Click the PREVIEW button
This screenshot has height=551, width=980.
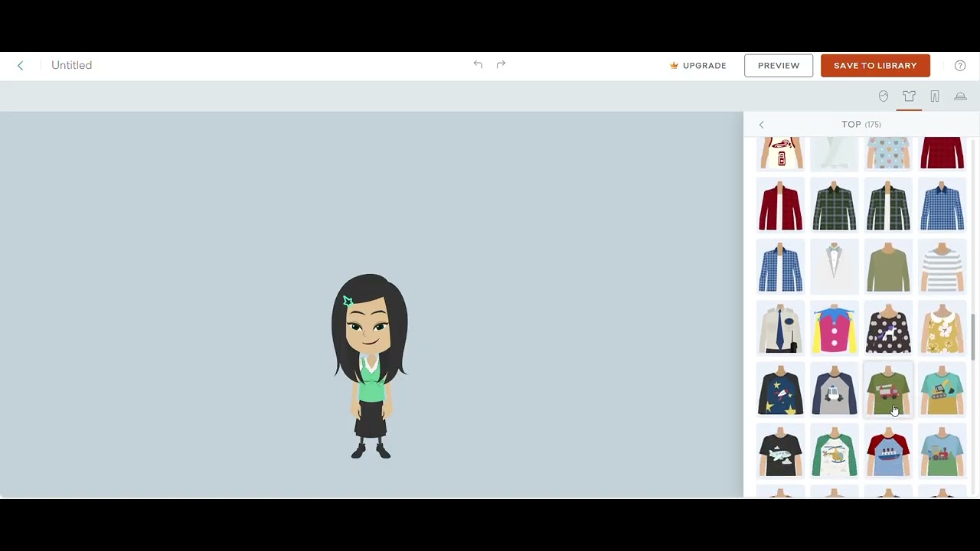(x=779, y=66)
